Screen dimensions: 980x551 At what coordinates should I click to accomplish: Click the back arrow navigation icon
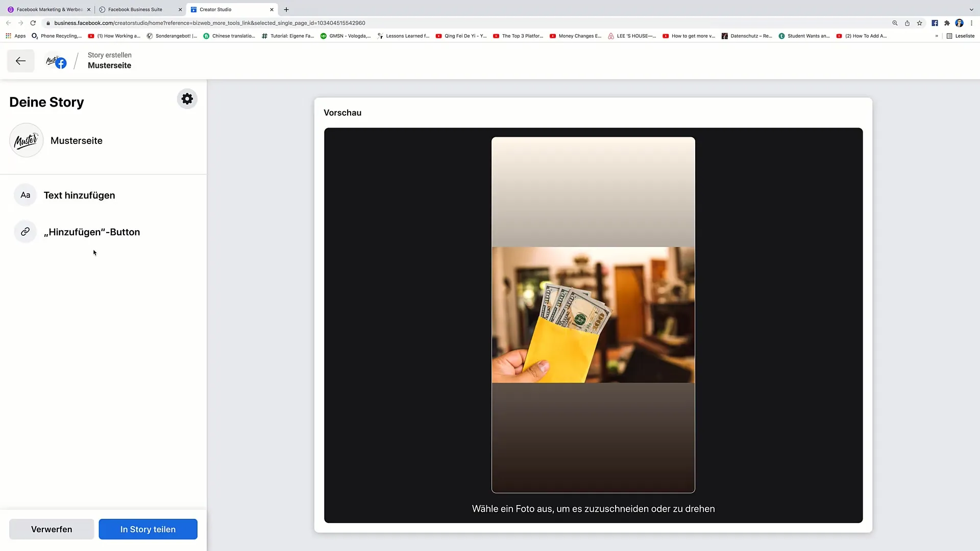click(x=20, y=61)
